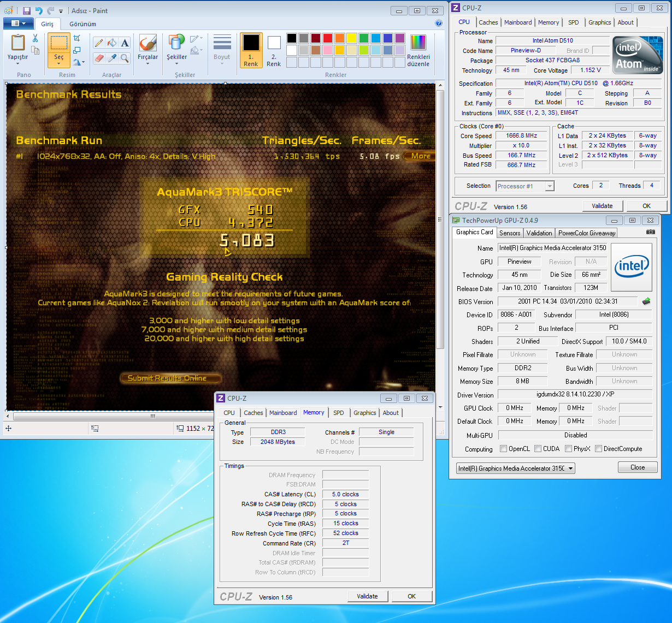Click Paint's vertical canvas scrollbar
This screenshot has height=623, width=672.
tap(440, 219)
